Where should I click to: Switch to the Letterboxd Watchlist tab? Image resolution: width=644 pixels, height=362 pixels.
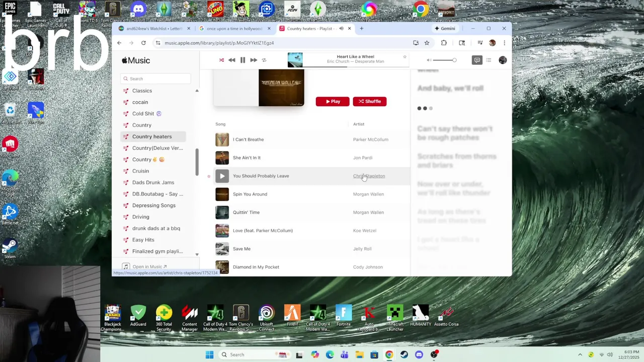click(x=153, y=29)
